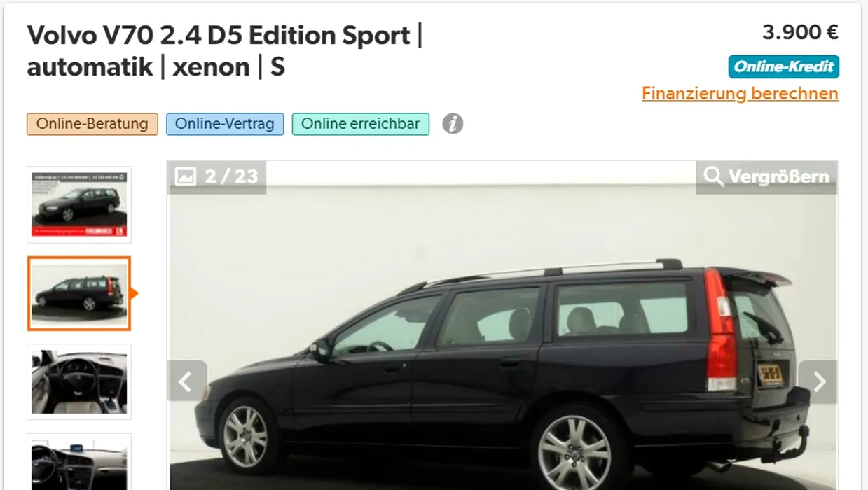
Task: Follow the Finanzierung berechnen link
Action: pyautogui.click(x=740, y=93)
